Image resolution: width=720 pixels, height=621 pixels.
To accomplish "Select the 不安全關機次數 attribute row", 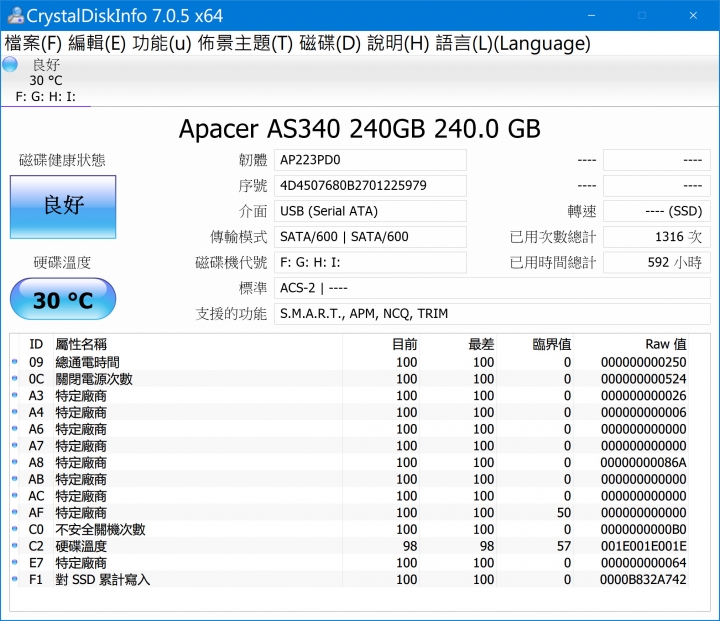I will coord(349,529).
